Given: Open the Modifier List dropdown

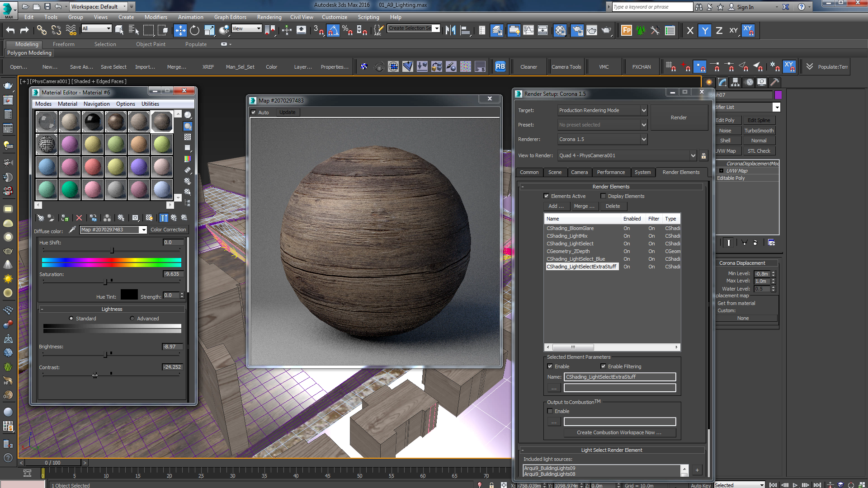Looking at the screenshot, I should 776,108.
